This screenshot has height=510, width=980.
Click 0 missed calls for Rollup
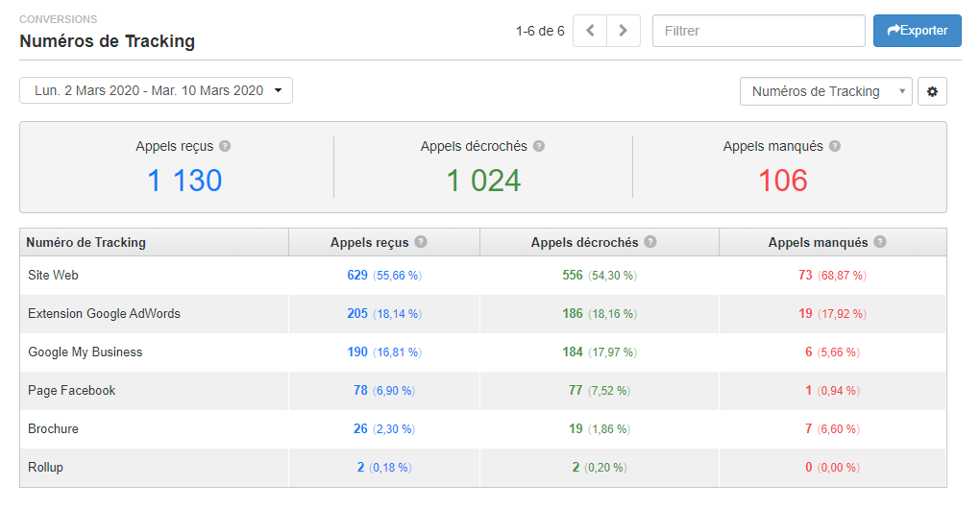coord(809,467)
